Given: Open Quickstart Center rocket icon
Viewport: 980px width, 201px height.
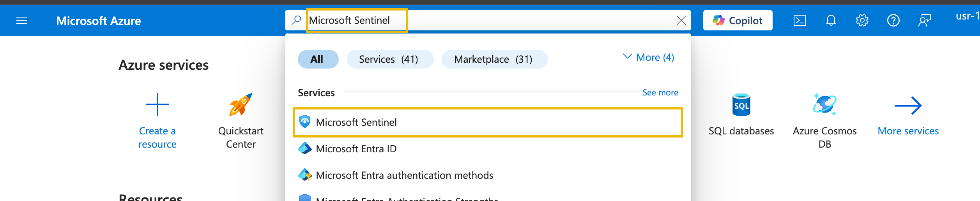Looking at the screenshot, I should pyautogui.click(x=241, y=104).
